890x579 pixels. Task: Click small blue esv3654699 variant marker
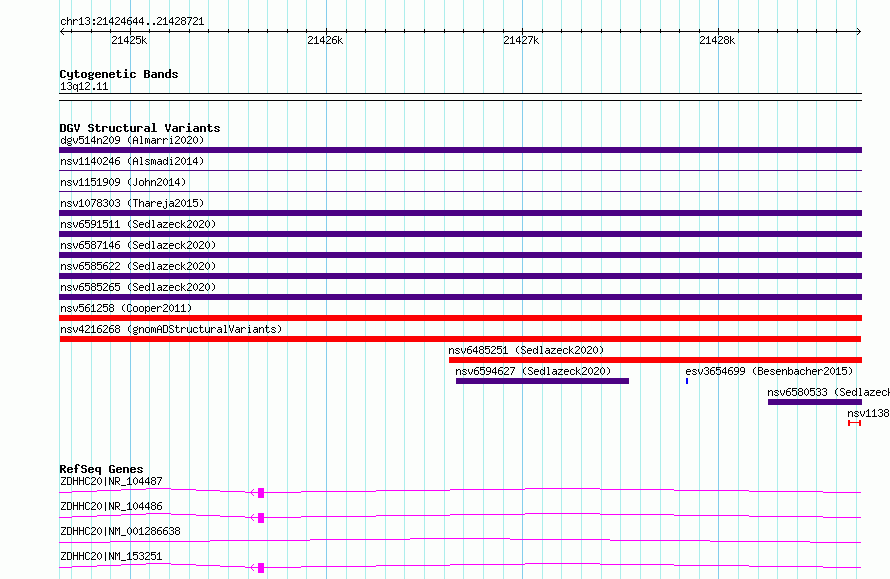(x=687, y=381)
